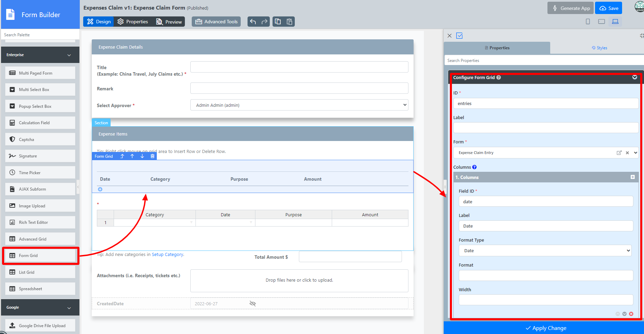Collapse the Enterprise palette section
Viewport: 644px width, 334px height.
[x=69, y=55]
